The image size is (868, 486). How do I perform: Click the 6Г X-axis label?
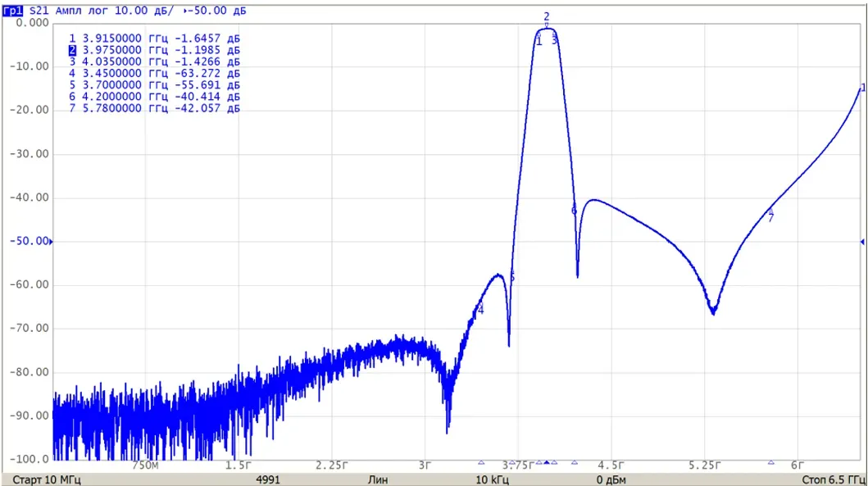(798, 466)
